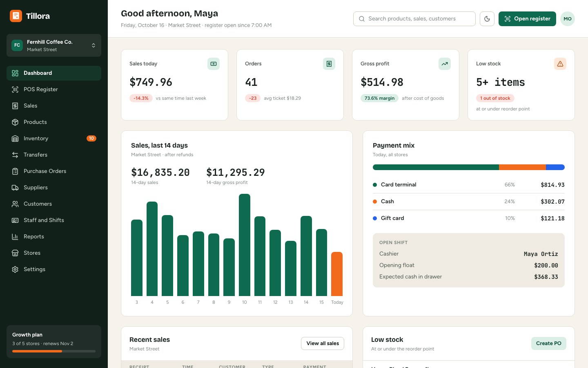Navigate to Products in the sidebar
The height and width of the screenshot is (368, 588).
click(x=54, y=122)
